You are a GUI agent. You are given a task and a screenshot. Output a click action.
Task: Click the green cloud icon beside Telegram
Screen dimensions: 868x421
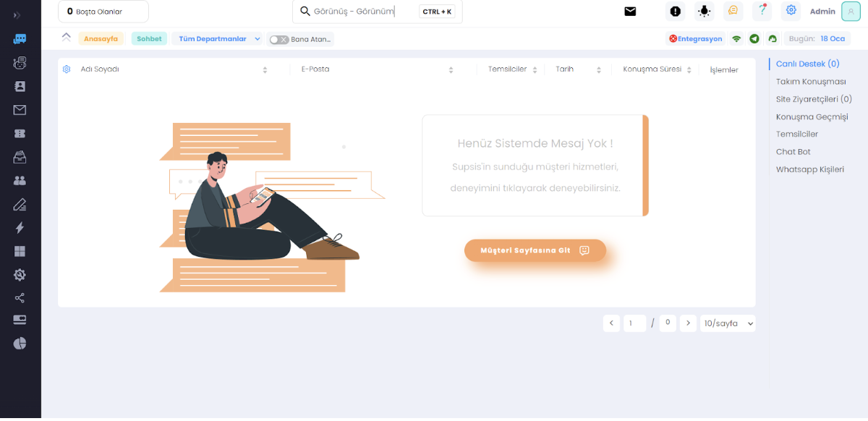[773, 39]
